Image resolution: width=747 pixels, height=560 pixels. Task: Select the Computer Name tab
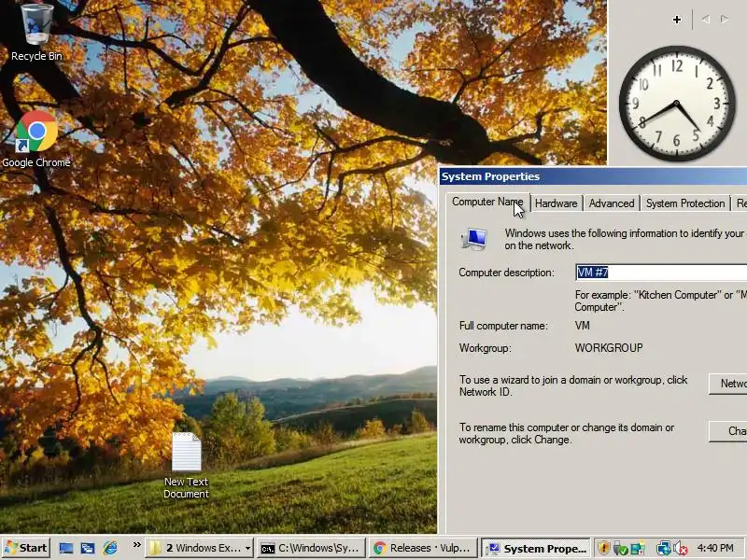click(x=487, y=202)
